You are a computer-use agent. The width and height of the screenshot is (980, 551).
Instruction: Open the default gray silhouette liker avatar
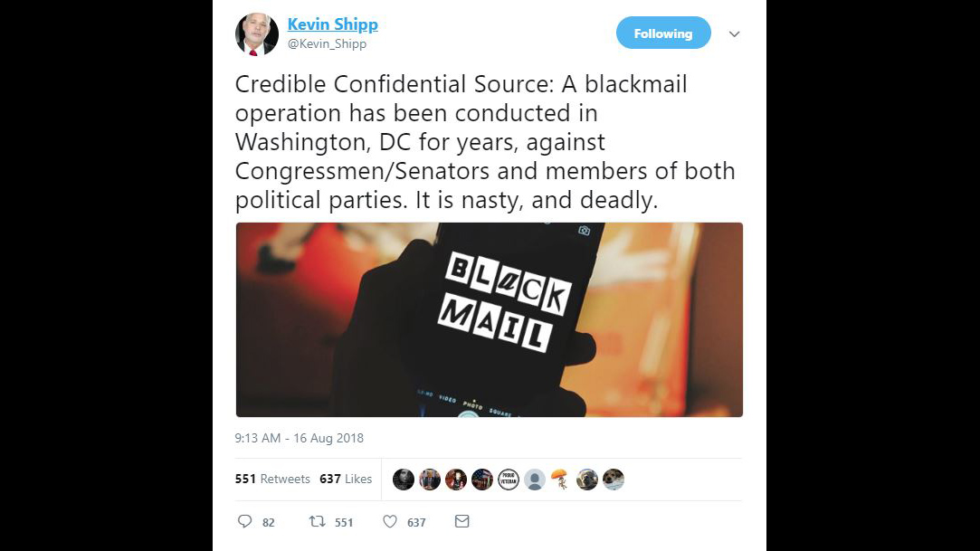(x=535, y=480)
